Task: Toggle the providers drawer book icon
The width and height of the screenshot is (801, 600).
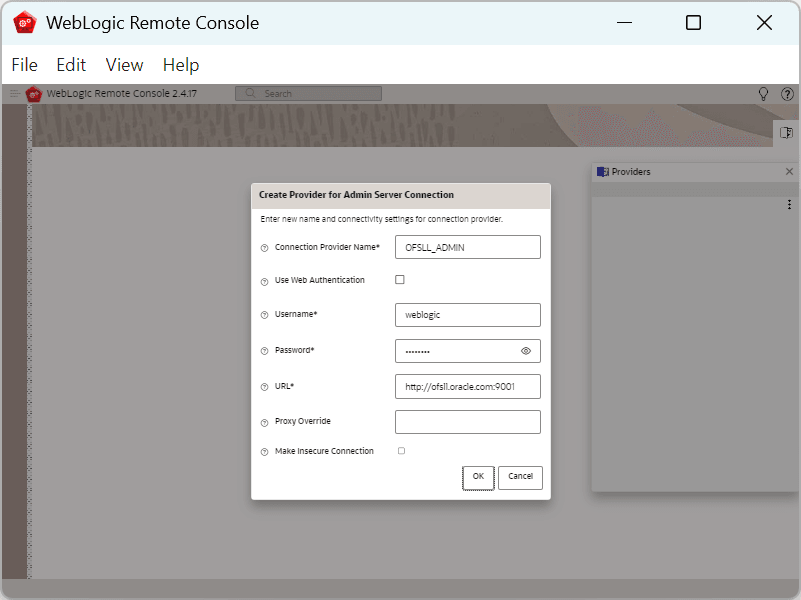Action: pos(786,133)
